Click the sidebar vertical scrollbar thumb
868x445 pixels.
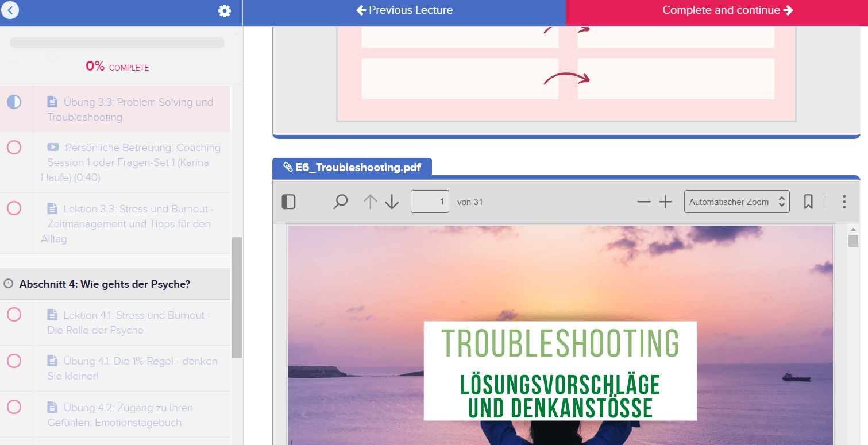coord(237,297)
